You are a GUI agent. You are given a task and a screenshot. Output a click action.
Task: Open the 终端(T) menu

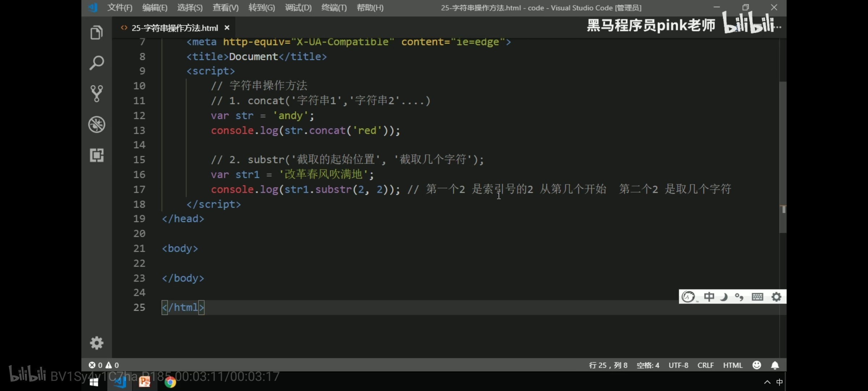(334, 8)
